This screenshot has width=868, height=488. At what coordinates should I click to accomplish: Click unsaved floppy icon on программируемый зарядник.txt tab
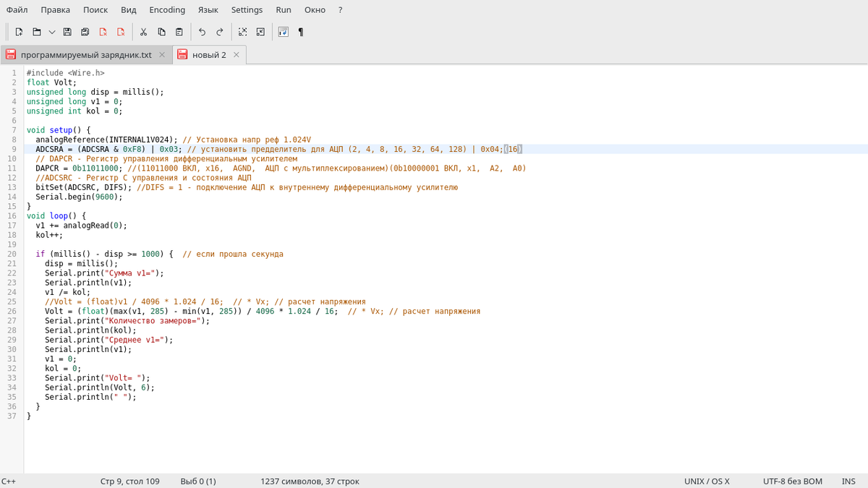point(11,55)
